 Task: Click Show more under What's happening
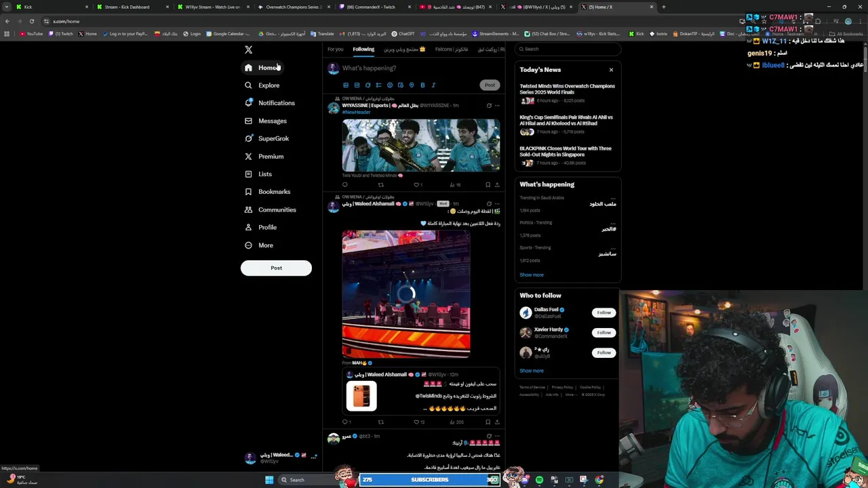tap(532, 275)
